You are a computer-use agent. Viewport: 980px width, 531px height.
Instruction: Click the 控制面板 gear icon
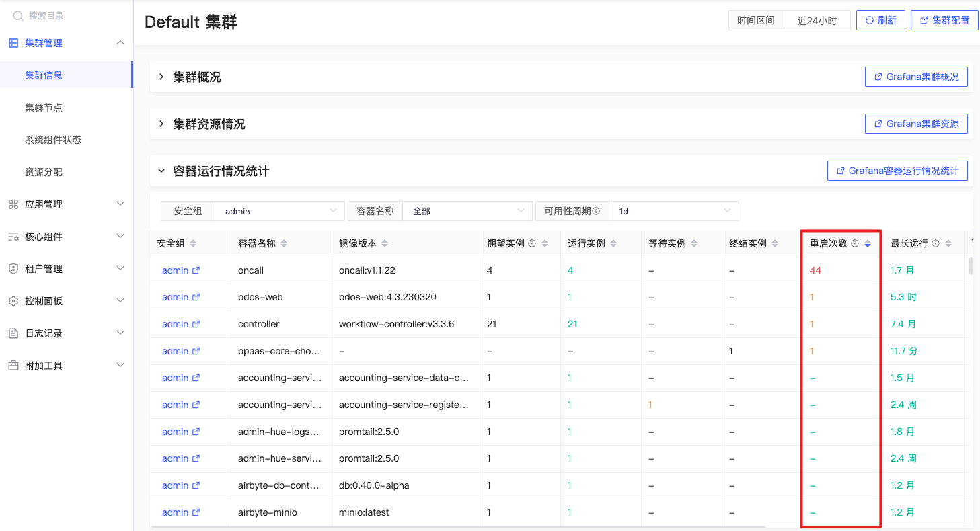(x=13, y=301)
